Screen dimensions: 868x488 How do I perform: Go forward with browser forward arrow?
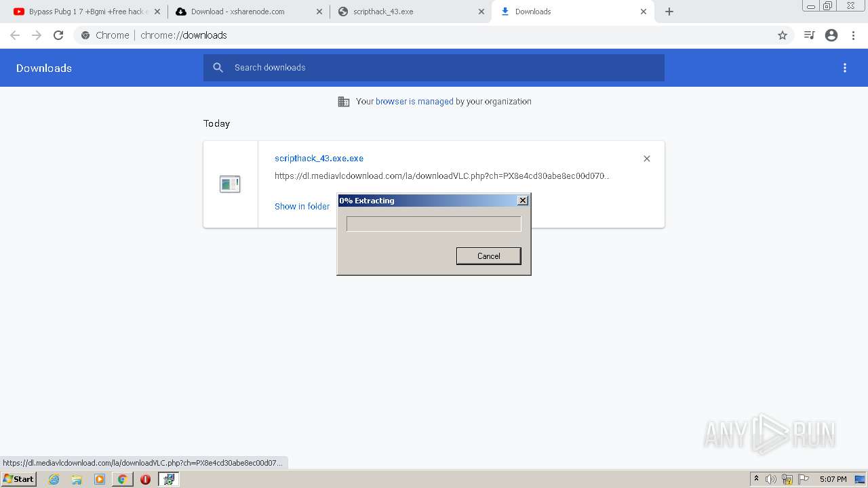[37, 35]
